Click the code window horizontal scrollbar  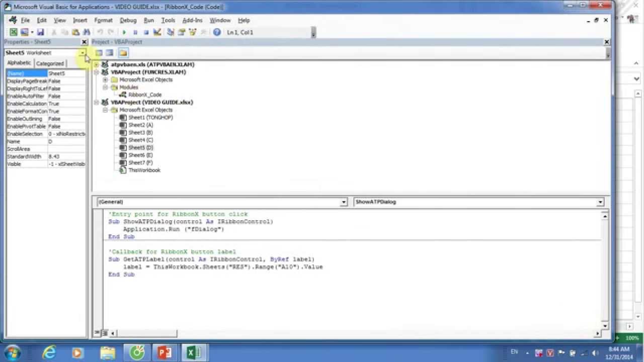click(355, 333)
